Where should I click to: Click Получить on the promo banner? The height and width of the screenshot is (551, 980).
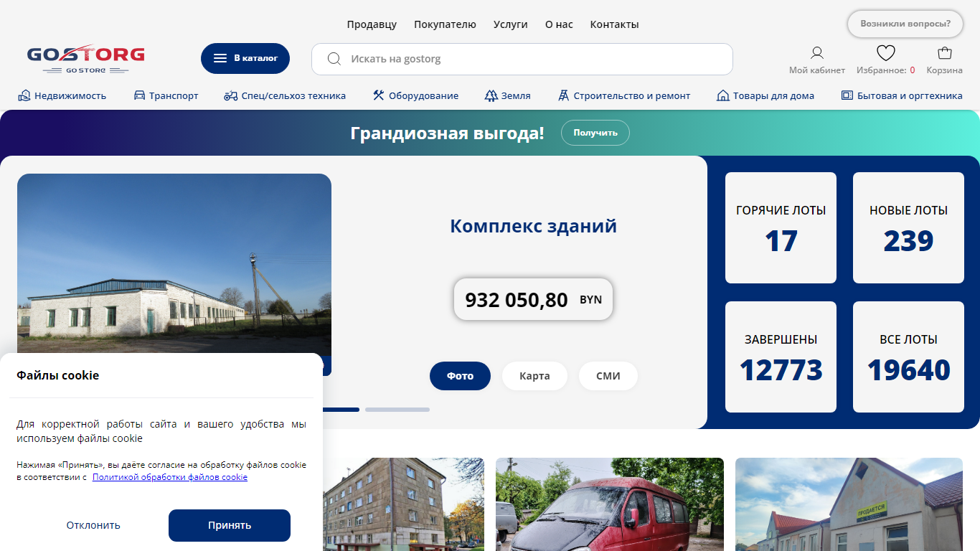(595, 133)
